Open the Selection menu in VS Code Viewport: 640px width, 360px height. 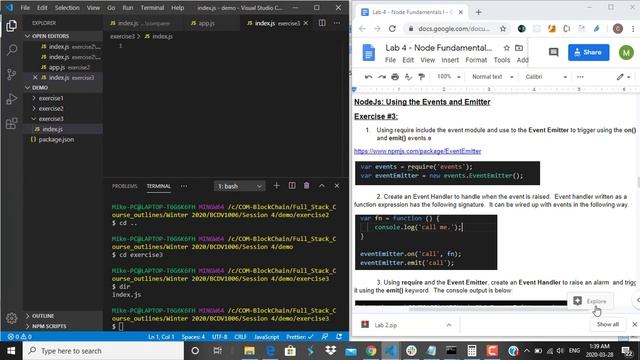pos(67,8)
